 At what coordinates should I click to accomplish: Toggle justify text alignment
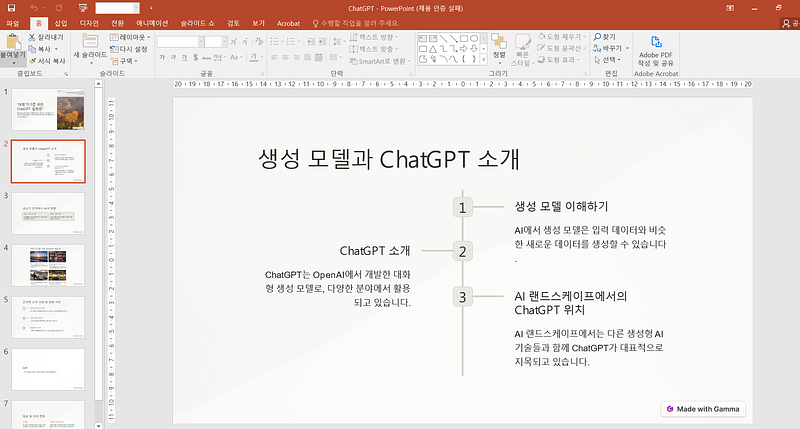coord(308,57)
